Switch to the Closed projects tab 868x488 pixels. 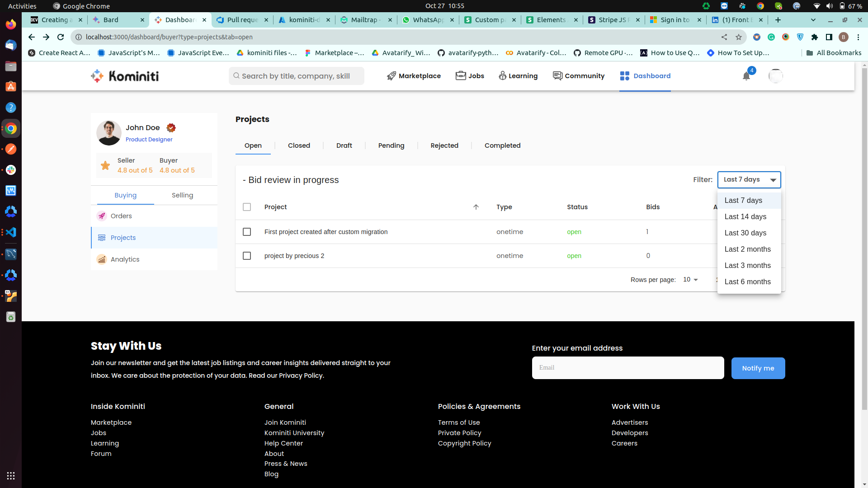(x=299, y=145)
